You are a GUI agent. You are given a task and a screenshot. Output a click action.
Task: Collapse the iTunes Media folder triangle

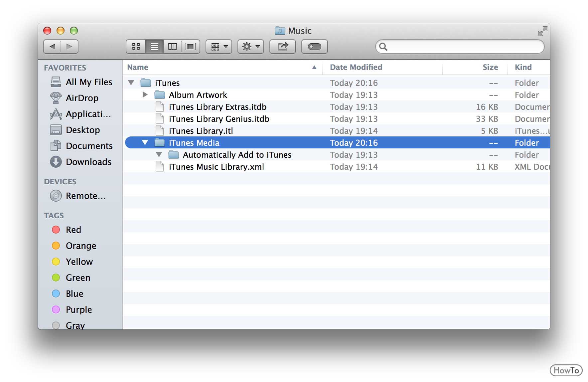click(x=145, y=142)
